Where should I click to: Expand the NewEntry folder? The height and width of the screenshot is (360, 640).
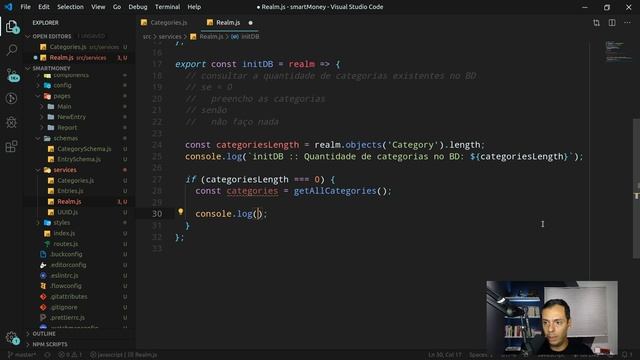pyautogui.click(x=71, y=117)
